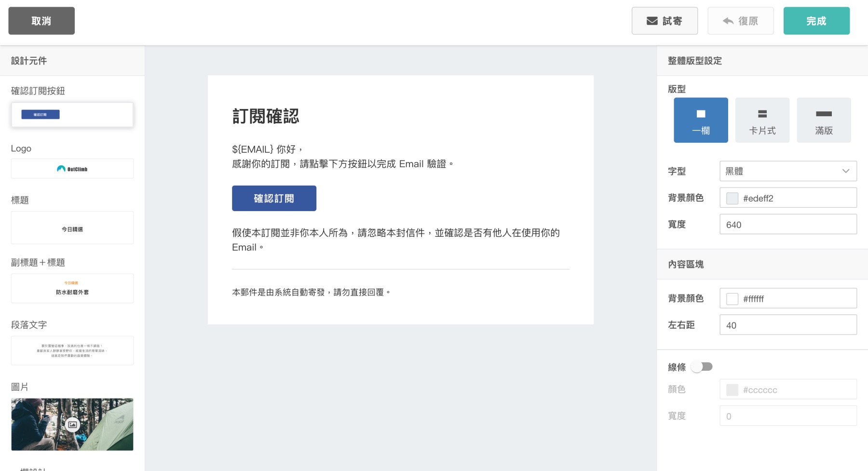Select the 副標題＋標題 component thumbnail
This screenshot has height=471, width=868.
(x=72, y=288)
